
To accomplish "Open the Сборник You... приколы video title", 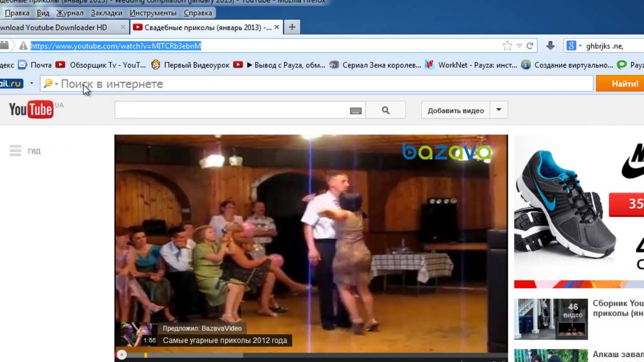I will (618, 308).
